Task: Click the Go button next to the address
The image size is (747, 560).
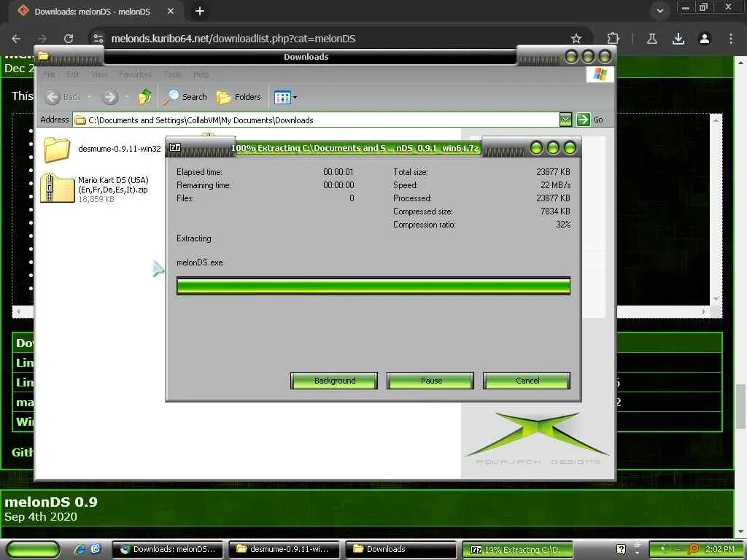Action: (x=590, y=120)
